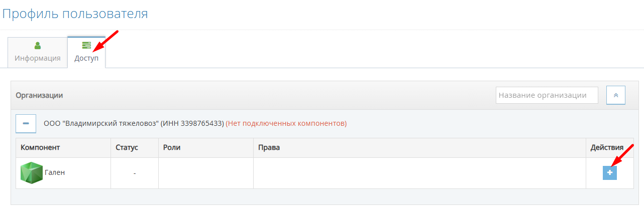Open the Доступ tab
The image size is (644, 210).
coord(86,53)
